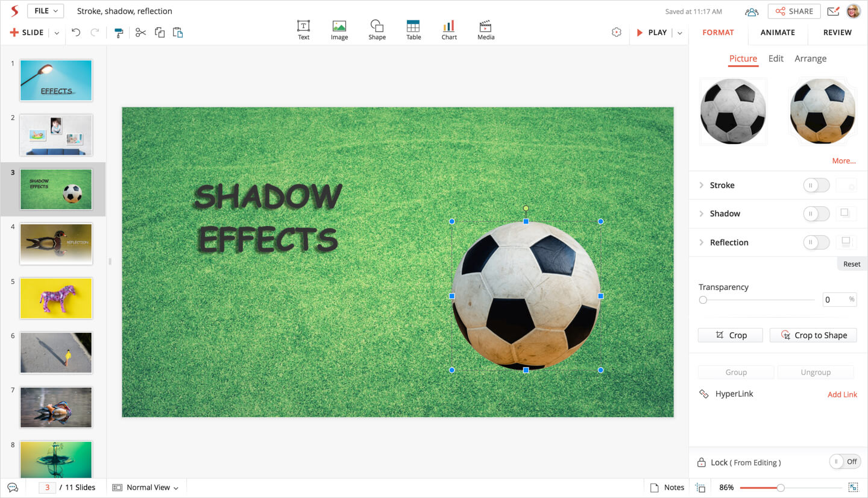
Task: Add a new SLIDE
Action: [x=27, y=33]
